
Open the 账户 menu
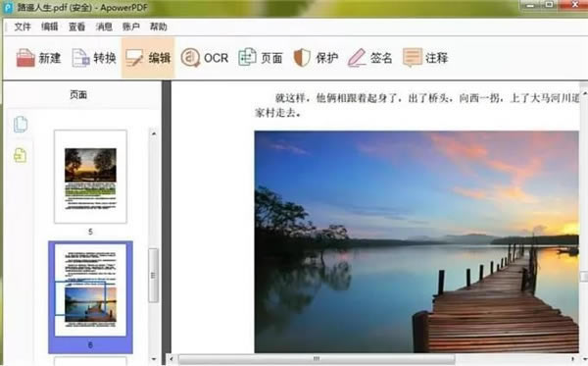click(x=131, y=26)
